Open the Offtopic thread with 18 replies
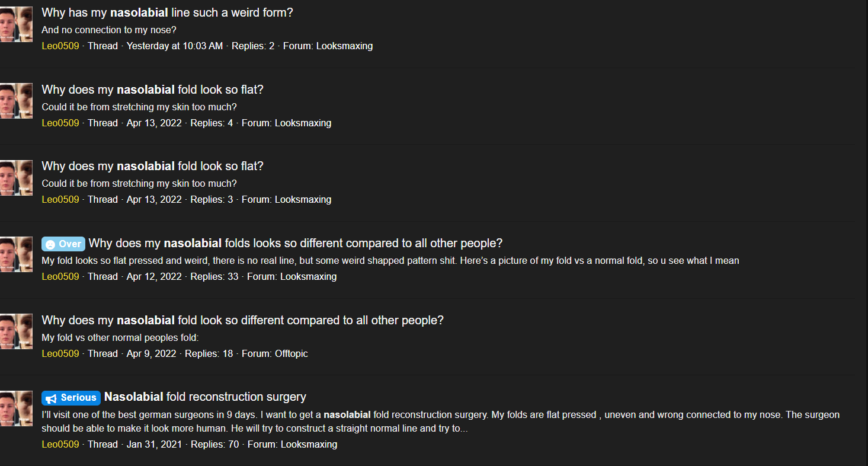The height and width of the screenshot is (466, 868). pos(242,320)
